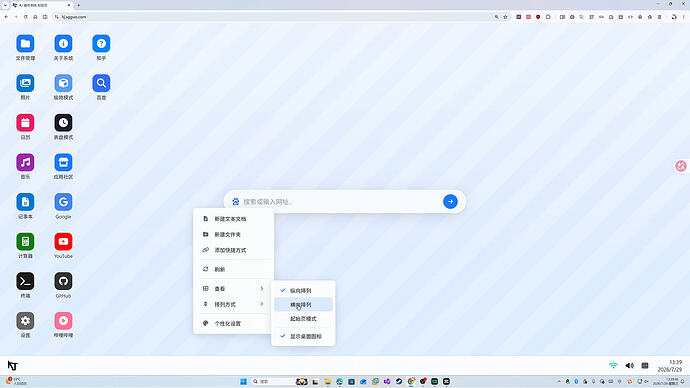This screenshot has height=388, width=690.
Task: Expand the 查看 submenu arrow
Action: (x=262, y=289)
